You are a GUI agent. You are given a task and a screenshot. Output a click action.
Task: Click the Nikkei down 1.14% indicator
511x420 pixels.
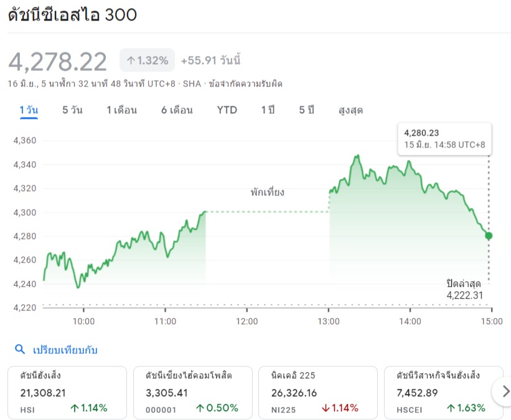(340, 408)
